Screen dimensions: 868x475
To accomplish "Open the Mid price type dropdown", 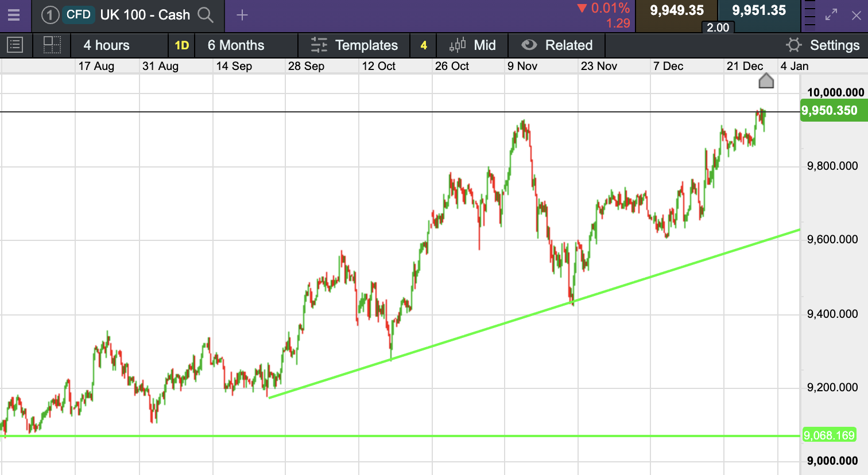I will (472, 45).
